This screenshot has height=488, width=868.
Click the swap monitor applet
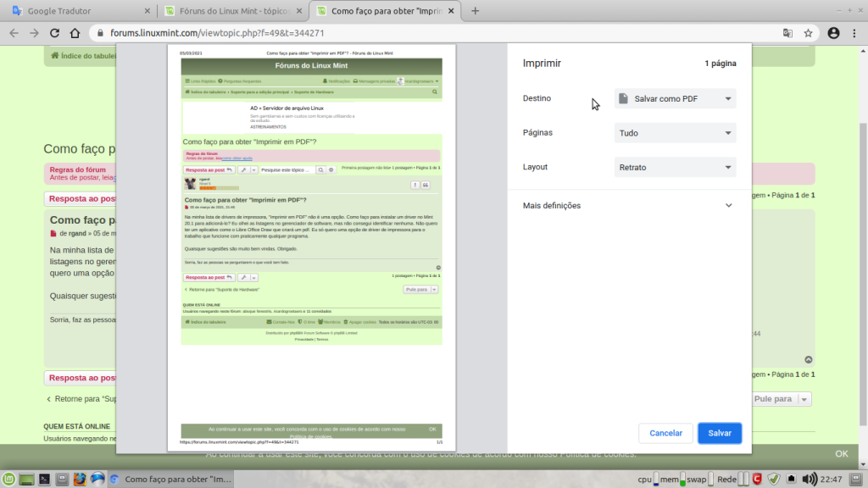click(x=700, y=480)
